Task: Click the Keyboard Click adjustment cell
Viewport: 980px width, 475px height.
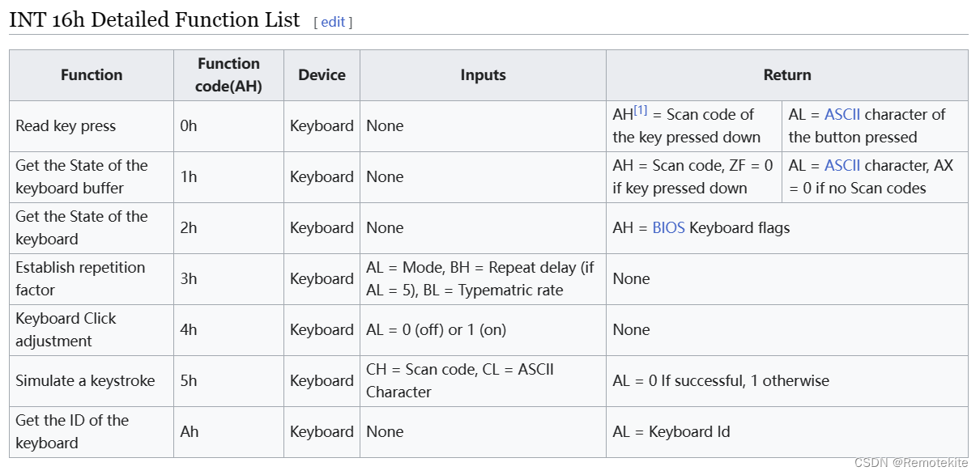Action: pyautogui.click(x=92, y=330)
